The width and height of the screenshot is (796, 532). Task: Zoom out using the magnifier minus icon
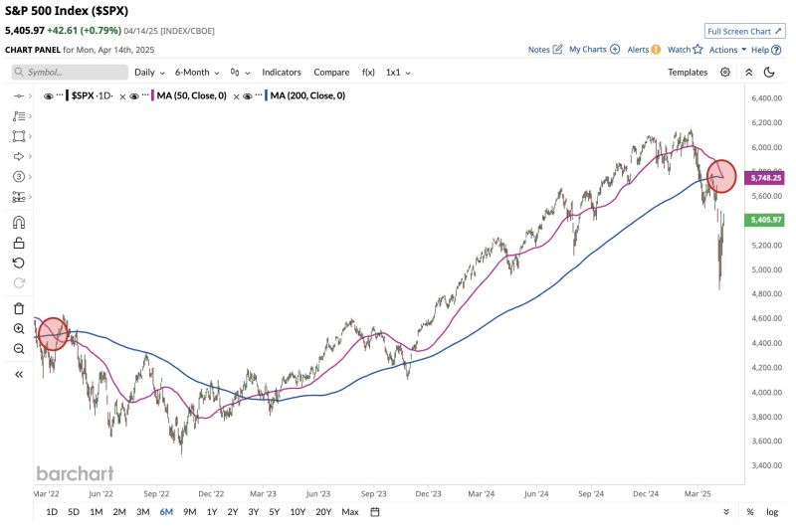[x=19, y=348]
